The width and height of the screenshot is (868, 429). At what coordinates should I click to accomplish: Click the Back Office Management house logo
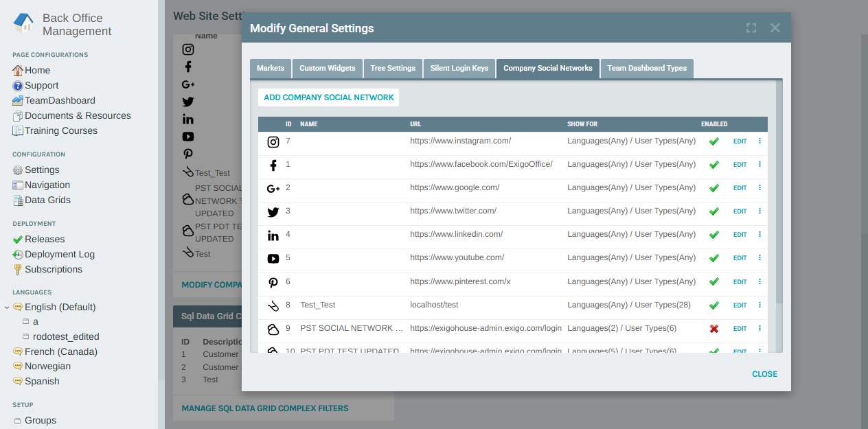click(24, 23)
